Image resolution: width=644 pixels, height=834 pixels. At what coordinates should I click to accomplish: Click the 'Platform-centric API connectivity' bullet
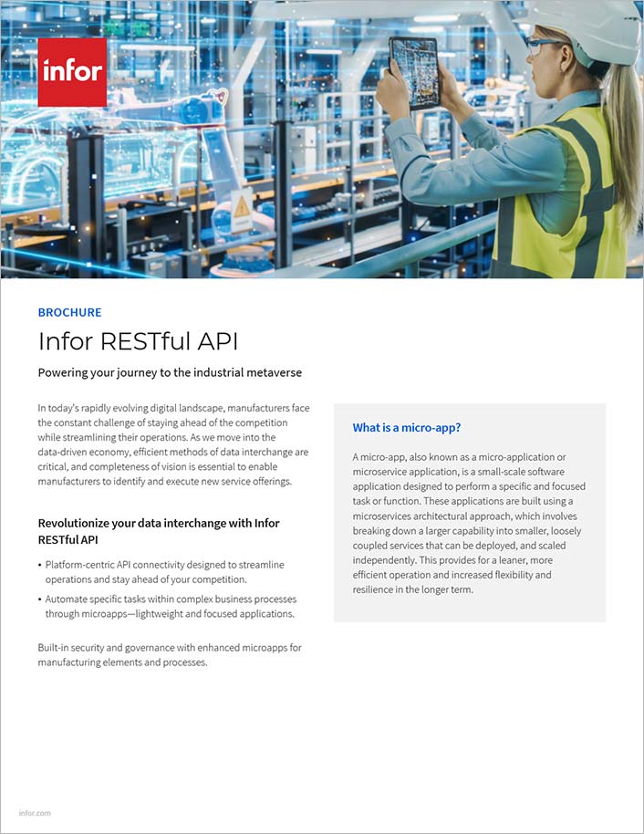click(164, 572)
